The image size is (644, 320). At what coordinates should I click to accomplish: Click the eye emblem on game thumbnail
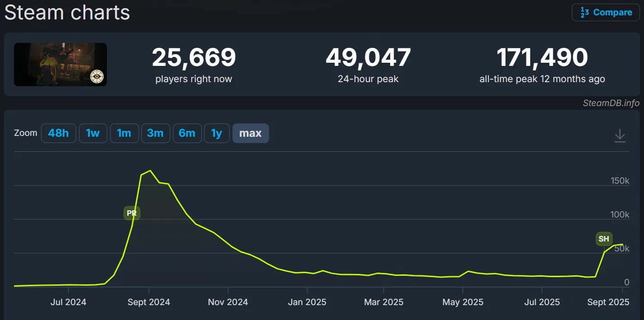click(96, 76)
